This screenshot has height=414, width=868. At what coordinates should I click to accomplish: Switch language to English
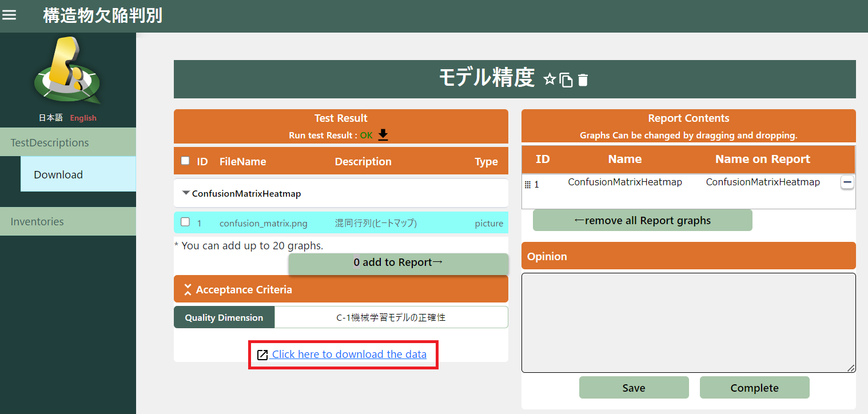click(x=83, y=118)
